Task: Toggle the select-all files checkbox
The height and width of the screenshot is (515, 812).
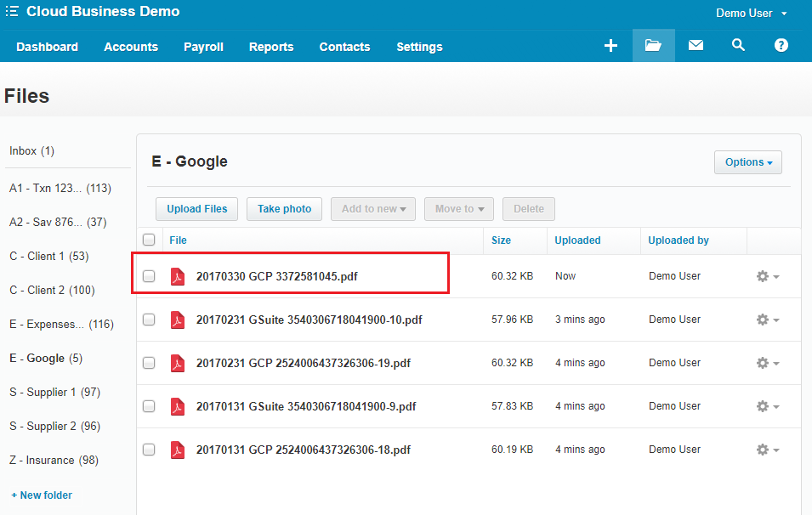Action: click(149, 240)
